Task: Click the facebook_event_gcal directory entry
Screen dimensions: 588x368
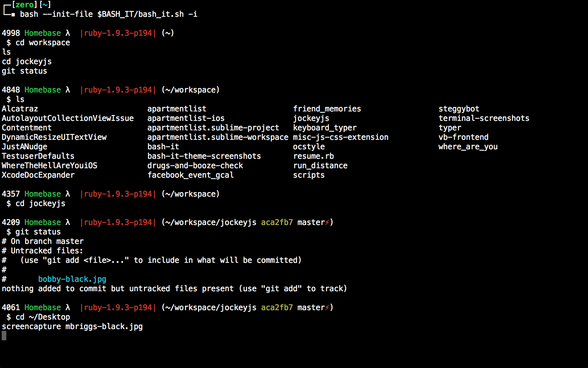Action: (x=190, y=175)
